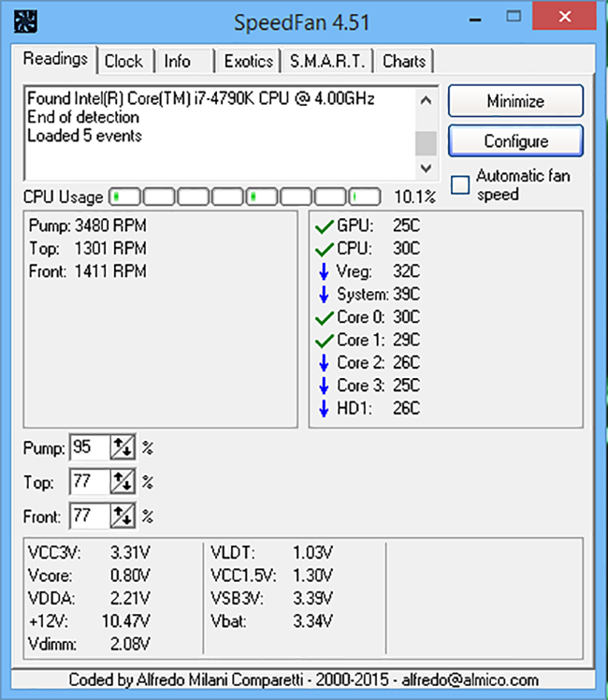The image size is (608, 700).
Task: Click the VSB3V 3.39V reading
Action: [271, 598]
